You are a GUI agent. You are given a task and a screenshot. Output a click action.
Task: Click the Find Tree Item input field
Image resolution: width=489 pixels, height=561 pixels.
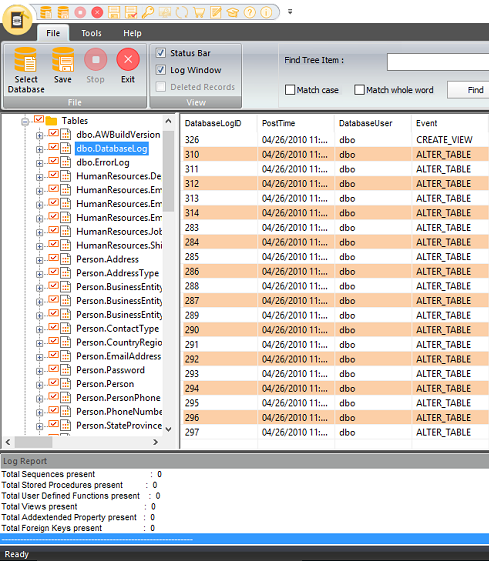pyautogui.click(x=438, y=62)
